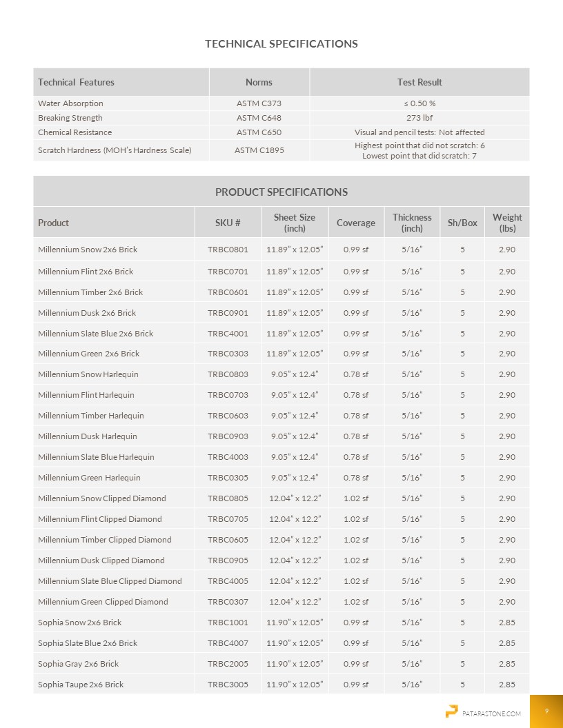This screenshot has height=728, width=563.
Task: Click Millennium Slate Blue Clipped Diamond row
Action: coord(110,581)
